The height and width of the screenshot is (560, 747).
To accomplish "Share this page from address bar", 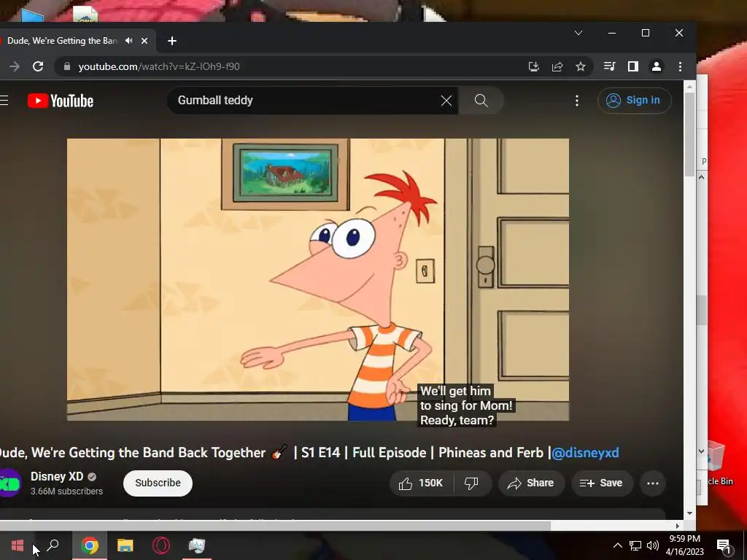I will click(x=557, y=66).
